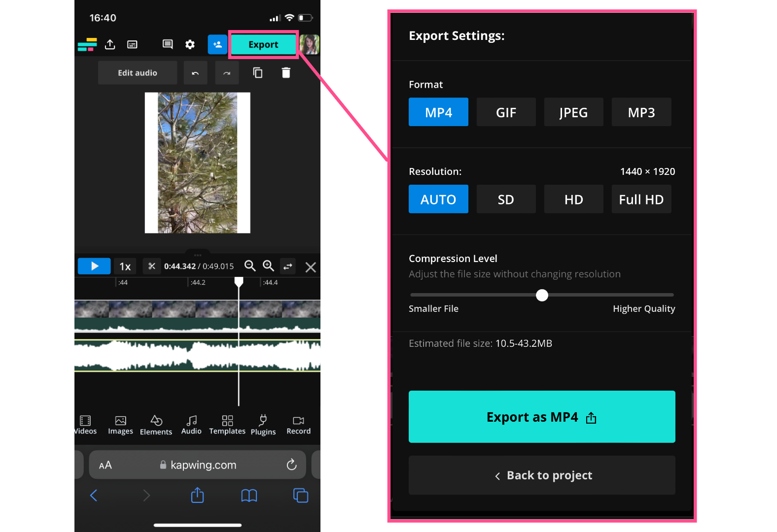Reload the page in Safari
This screenshot has height=532, width=777.
click(x=292, y=465)
